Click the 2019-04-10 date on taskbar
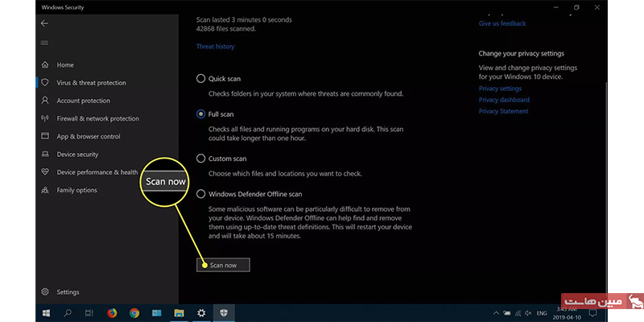 point(568,317)
